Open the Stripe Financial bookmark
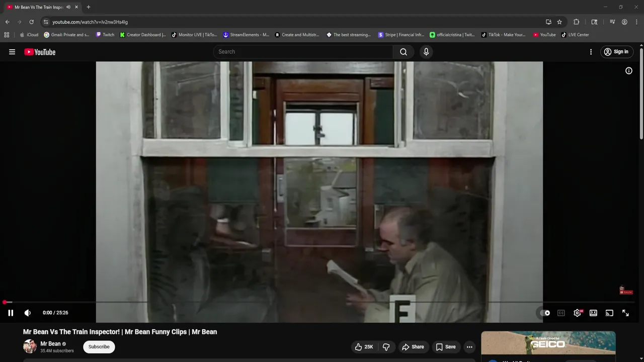Viewport: 644px width, 362px height. click(x=401, y=35)
